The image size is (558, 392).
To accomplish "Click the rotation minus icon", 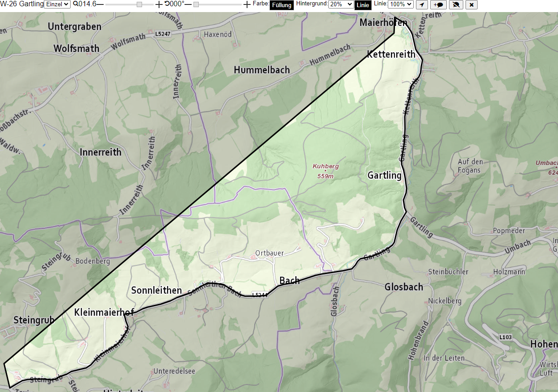I will (188, 4).
